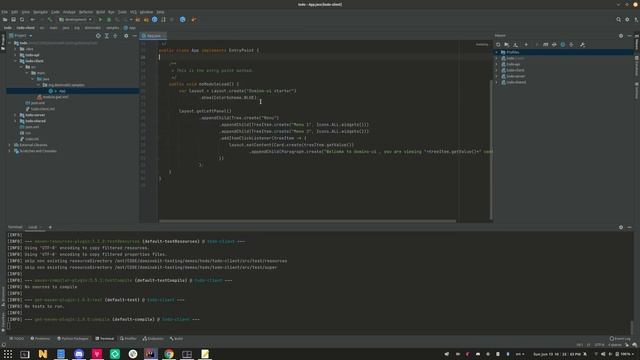Click Select Opened File icon in Project panel
640x360 pixels.
pyautogui.click(x=98, y=36)
